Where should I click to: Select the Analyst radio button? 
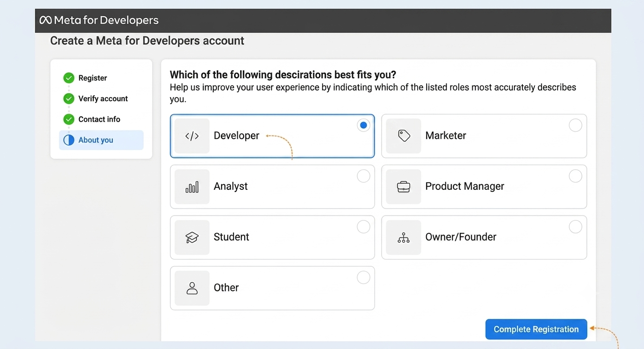pos(364,176)
